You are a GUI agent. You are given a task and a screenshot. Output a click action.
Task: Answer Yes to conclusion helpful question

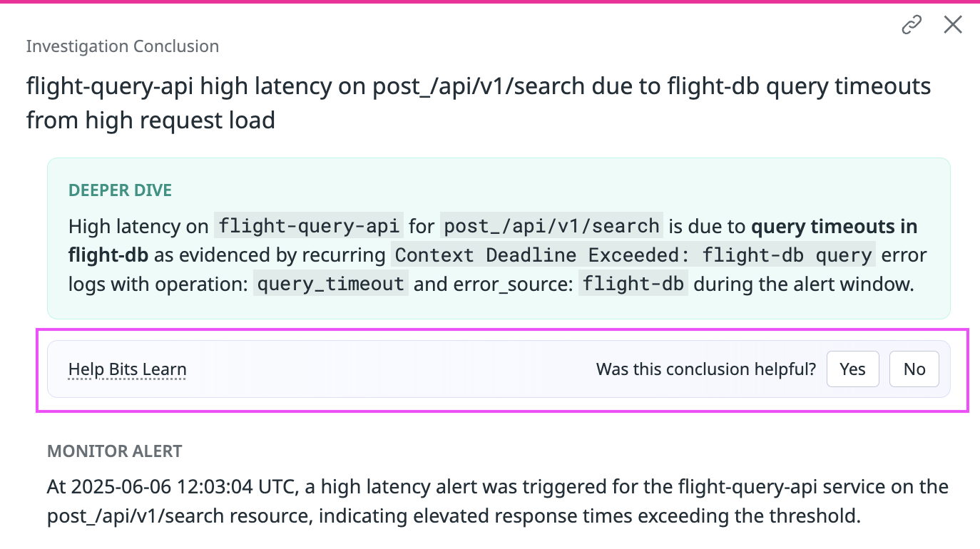click(x=852, y=369)
